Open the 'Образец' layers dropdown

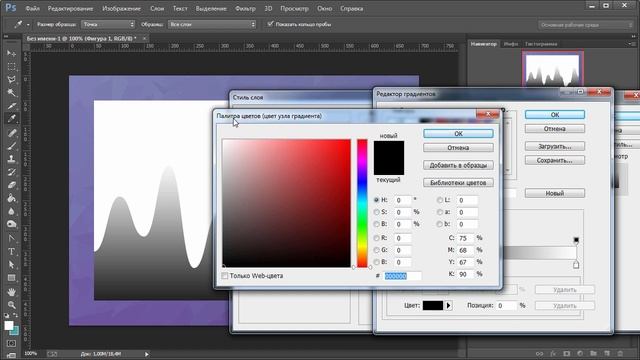point(212,24)
